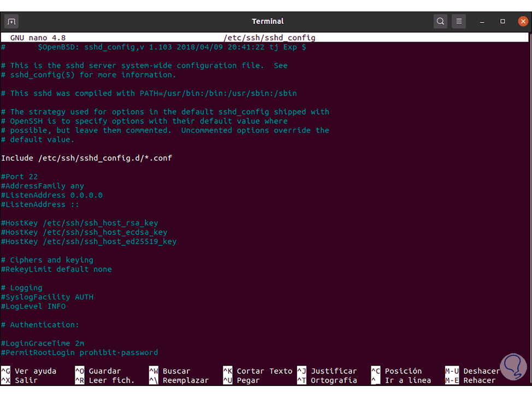Open the hamburger menu in title bar

[459, 21]
